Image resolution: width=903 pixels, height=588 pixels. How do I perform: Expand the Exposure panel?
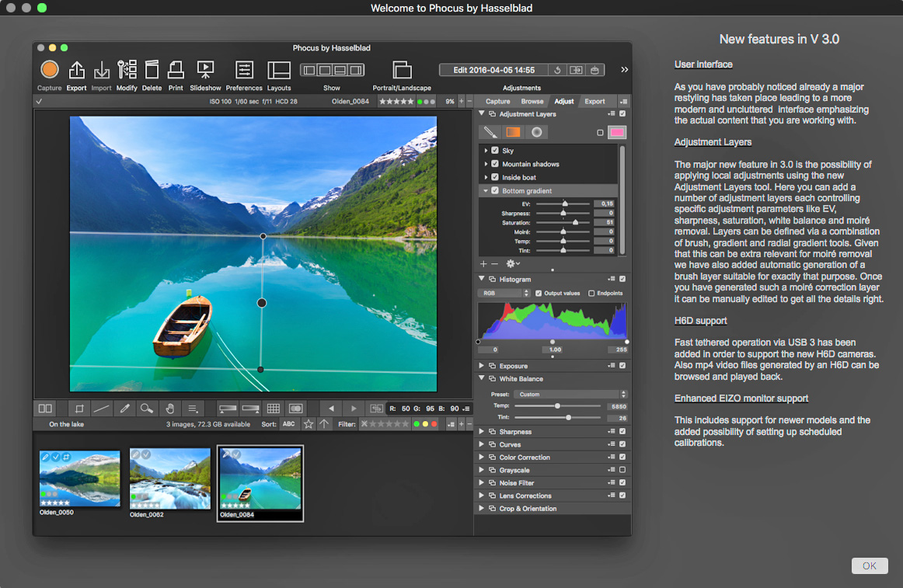(x=482, y=366)
